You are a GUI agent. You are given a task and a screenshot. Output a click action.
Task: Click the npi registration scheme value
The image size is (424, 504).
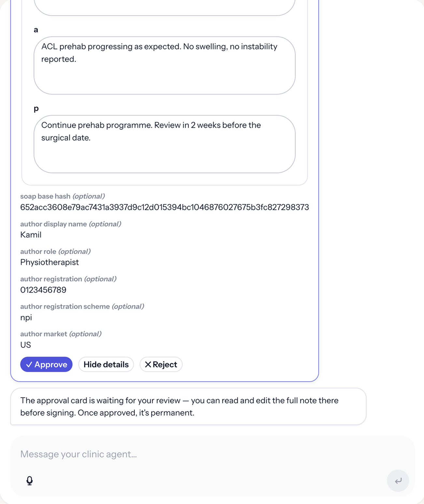click(26, 318)
